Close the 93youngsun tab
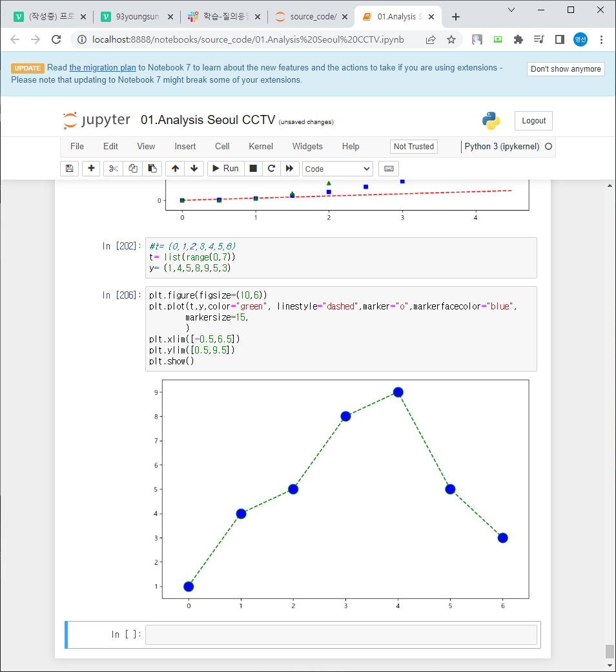 tap(170, 17)
